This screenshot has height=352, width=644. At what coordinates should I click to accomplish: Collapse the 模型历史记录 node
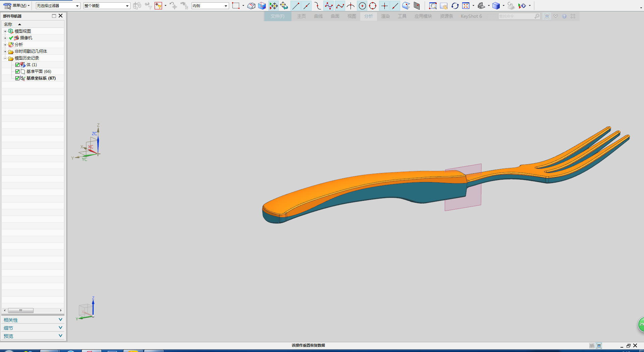tap(5, 58)
